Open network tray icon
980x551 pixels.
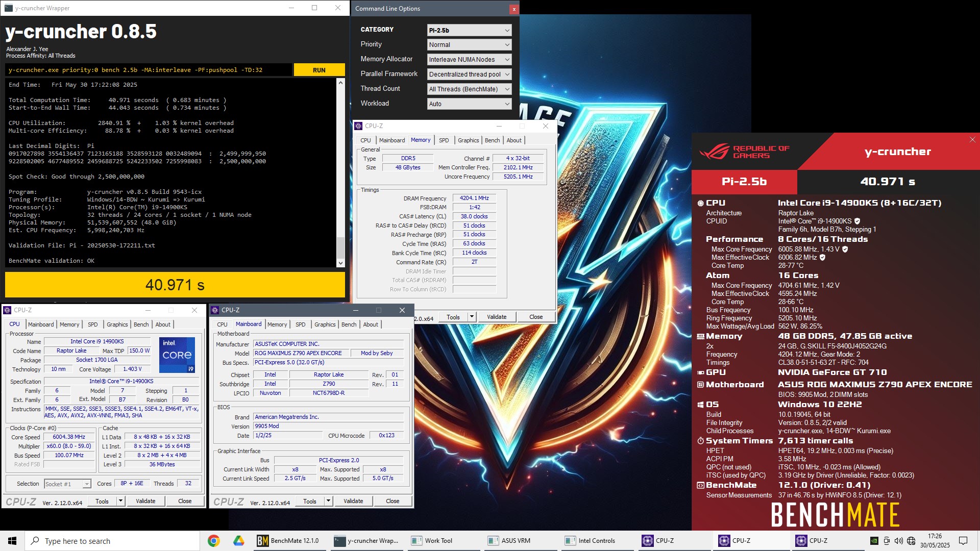(x=911, y=541)
